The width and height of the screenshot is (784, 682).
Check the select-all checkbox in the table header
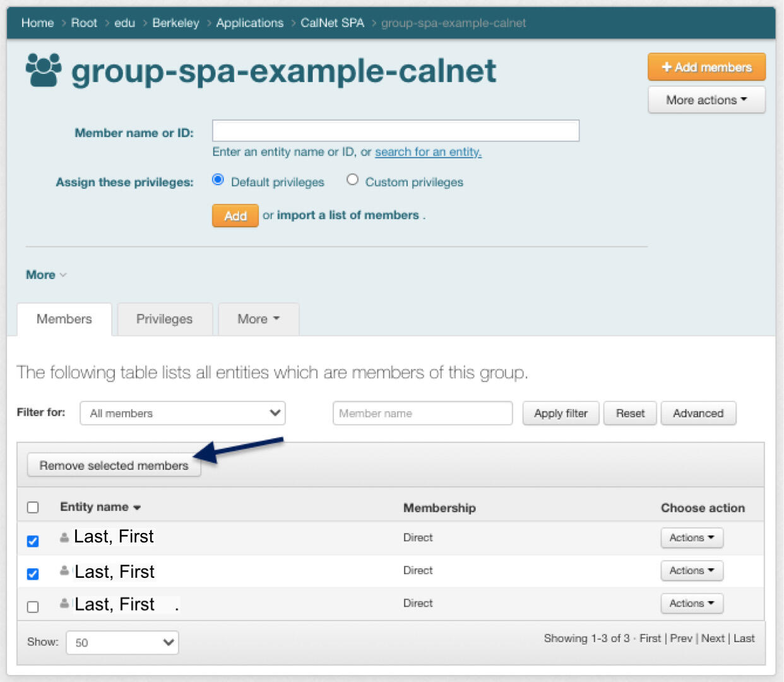32,507
